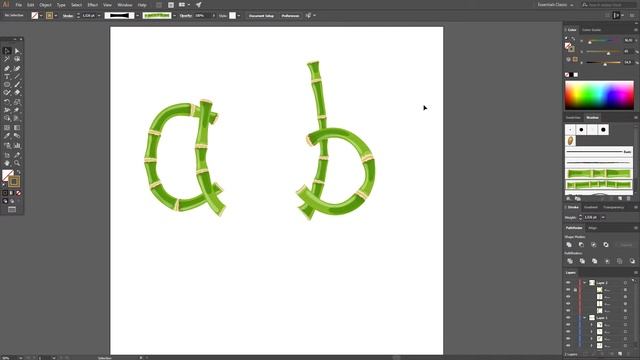Click the Opacity label link

click(186, 16)
